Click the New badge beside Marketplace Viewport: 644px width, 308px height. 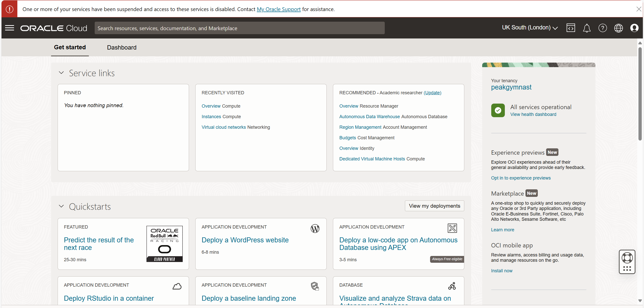pos(532,193)
